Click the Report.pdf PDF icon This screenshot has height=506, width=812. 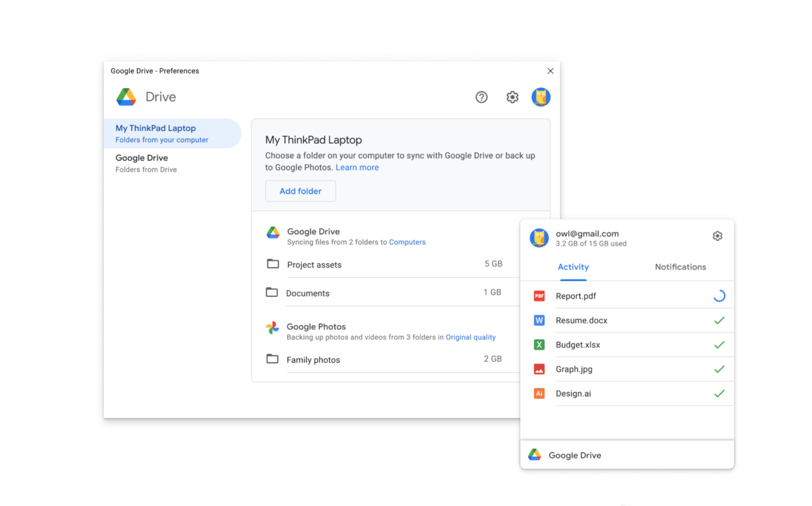click(x=539, y=296)
